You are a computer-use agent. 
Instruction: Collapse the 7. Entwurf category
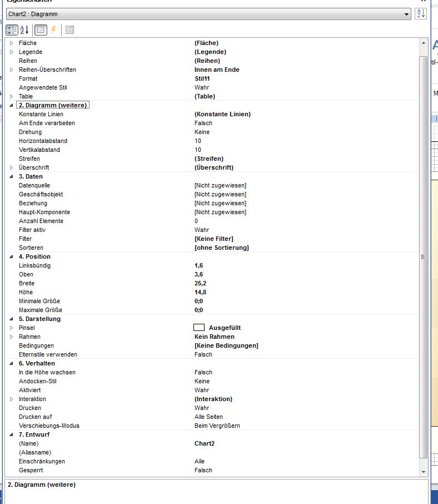11,434
